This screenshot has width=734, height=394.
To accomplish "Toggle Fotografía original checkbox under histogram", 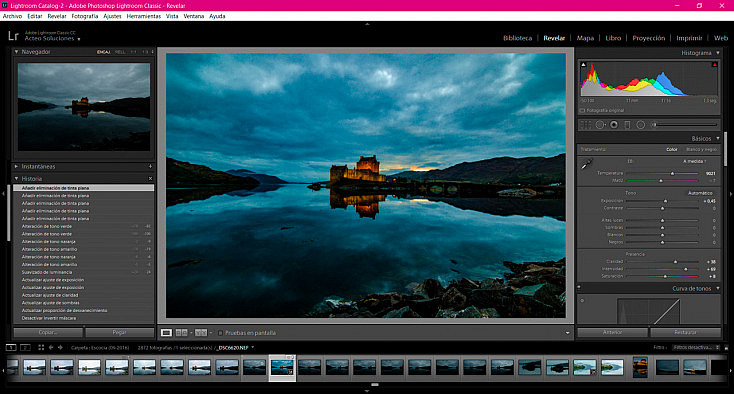I will click(x=582, y=110).
